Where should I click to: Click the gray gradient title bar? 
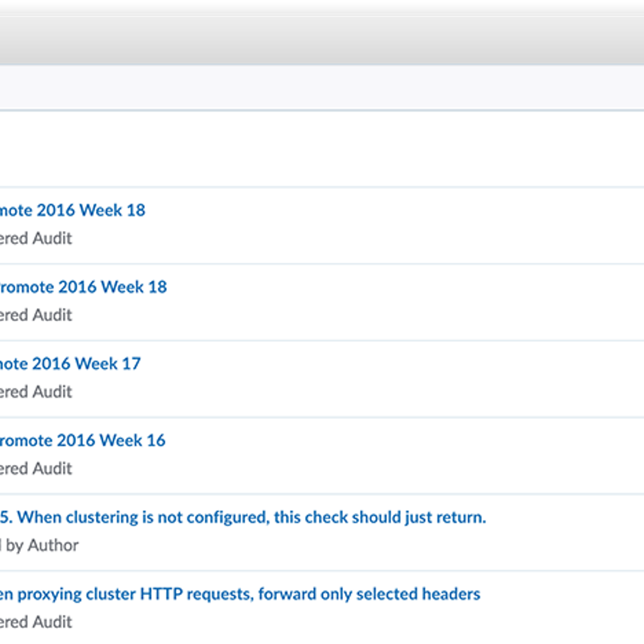coord(322,40)
